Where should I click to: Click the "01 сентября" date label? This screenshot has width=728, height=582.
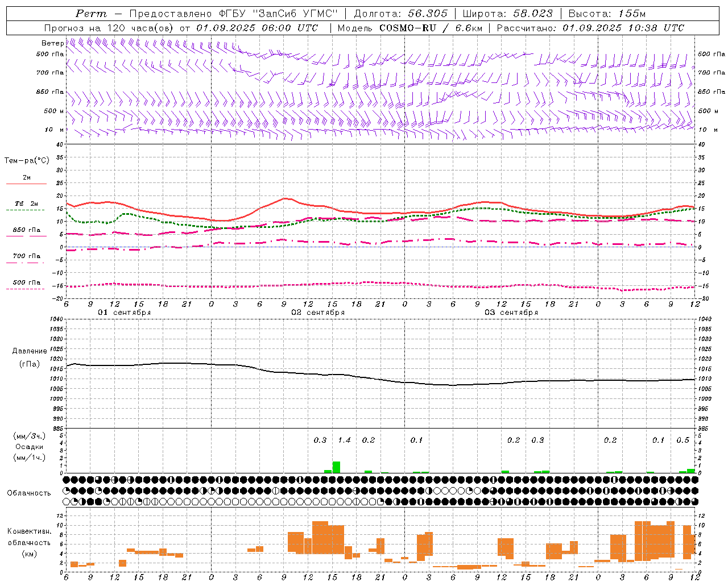pos(125,313)
